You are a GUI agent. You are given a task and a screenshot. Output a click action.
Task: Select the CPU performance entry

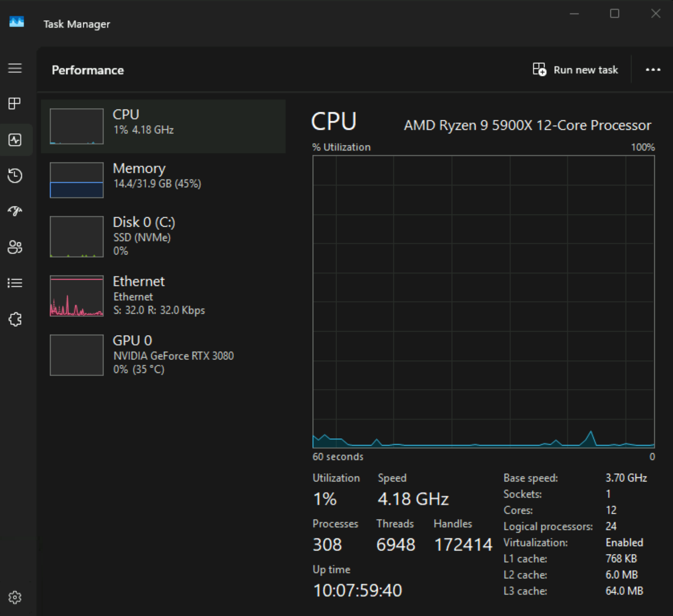click(x=163, y=126)
